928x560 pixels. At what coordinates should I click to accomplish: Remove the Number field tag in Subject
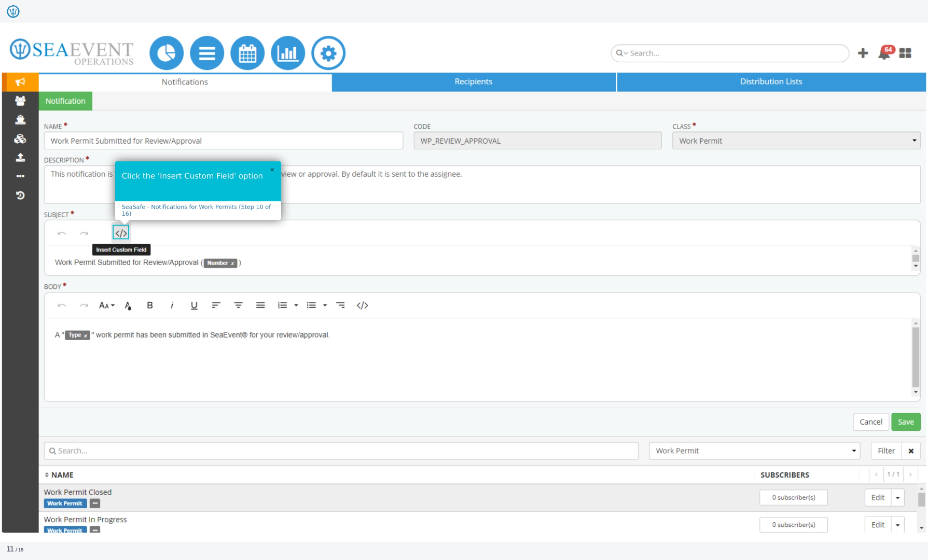coord(232,263)
